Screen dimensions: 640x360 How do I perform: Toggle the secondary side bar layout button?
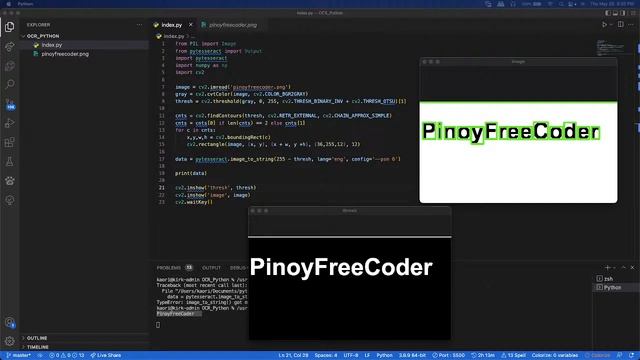pyautogui.click(x=623, y=13)
